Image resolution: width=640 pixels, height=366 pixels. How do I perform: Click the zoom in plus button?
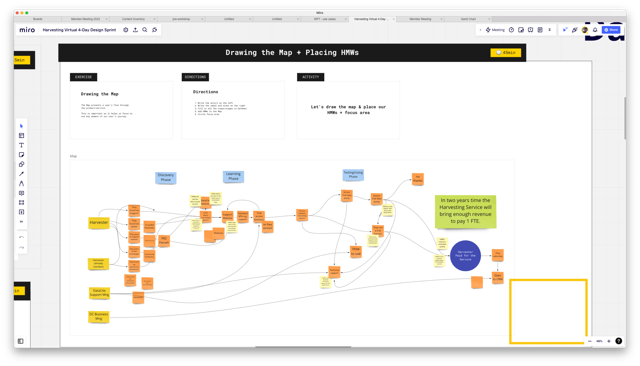click(609, 341)
